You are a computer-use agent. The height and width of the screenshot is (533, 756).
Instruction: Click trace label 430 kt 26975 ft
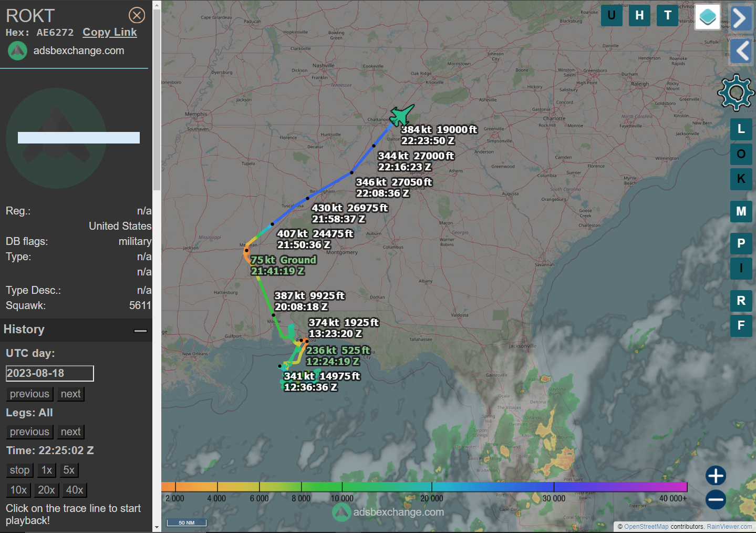(350, 213)
